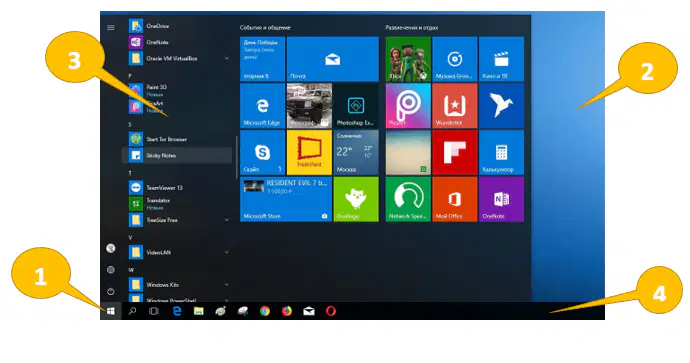
Task: Open the Duolingo owl tile
Action: pyautogui.click(x=356, y=199)
